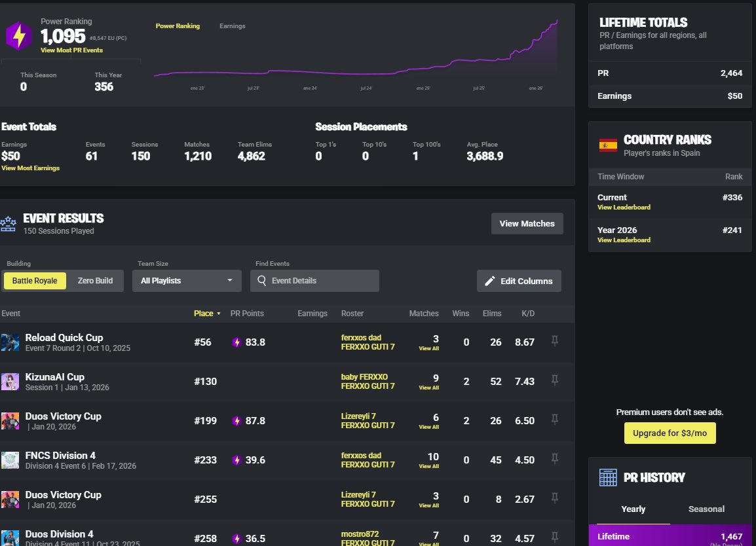Viewport: 756px width, 546px height.
Task: Sort by Place column arrow
Action: point(219,314)
